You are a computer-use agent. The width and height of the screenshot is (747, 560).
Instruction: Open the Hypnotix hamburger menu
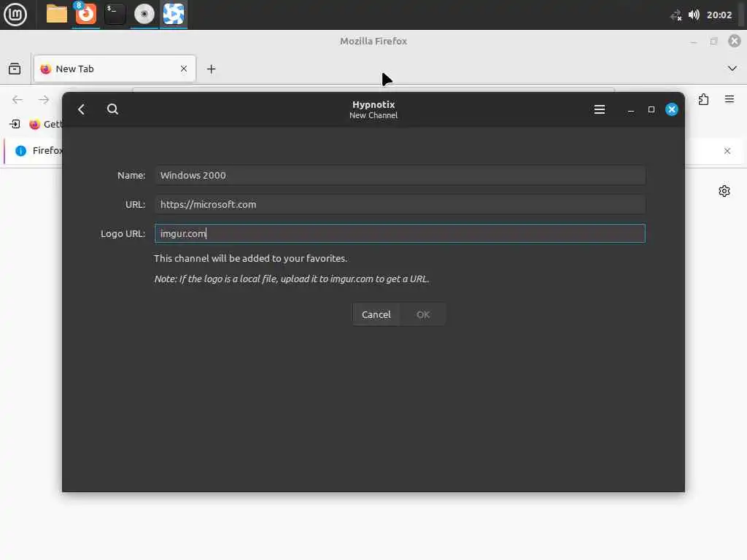click(x=600, y=109)
